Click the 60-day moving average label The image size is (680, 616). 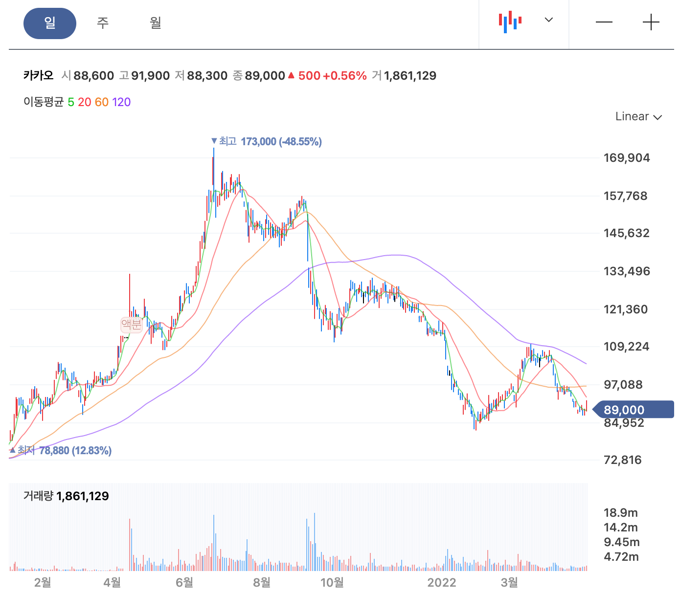click(102, 102)
